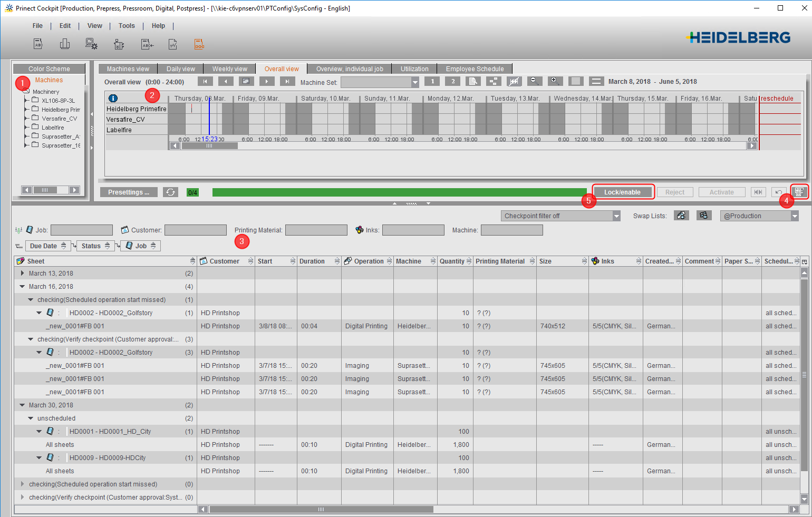Click the Presettings button
The width and height of the screenshot is (812, 517).
click(x=129, y=192)
